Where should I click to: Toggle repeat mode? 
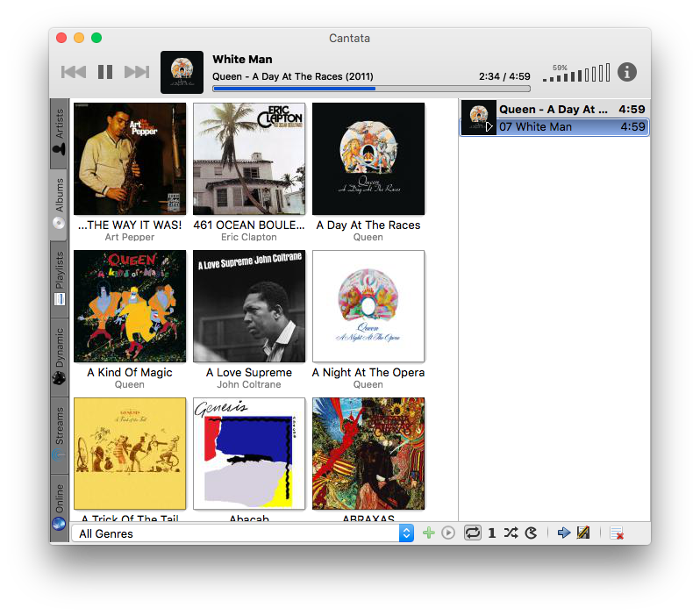pos(472,533)
